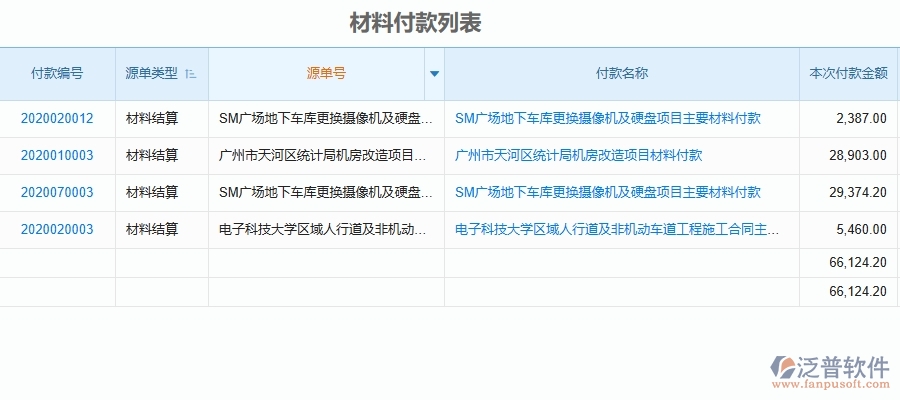Click the 5,460.00 amount cell
Viewport: 900px width, 400px height.
pyautogui.click(x=860, y=229)
